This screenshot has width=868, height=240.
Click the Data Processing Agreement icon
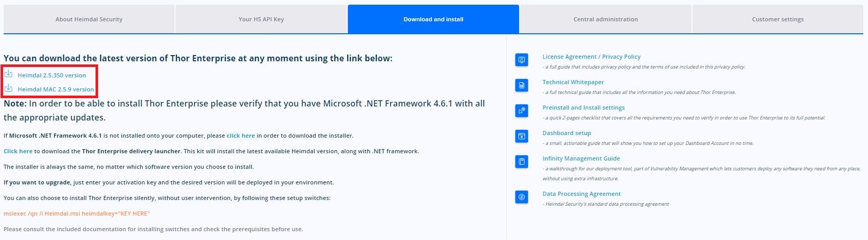(522, 197)
